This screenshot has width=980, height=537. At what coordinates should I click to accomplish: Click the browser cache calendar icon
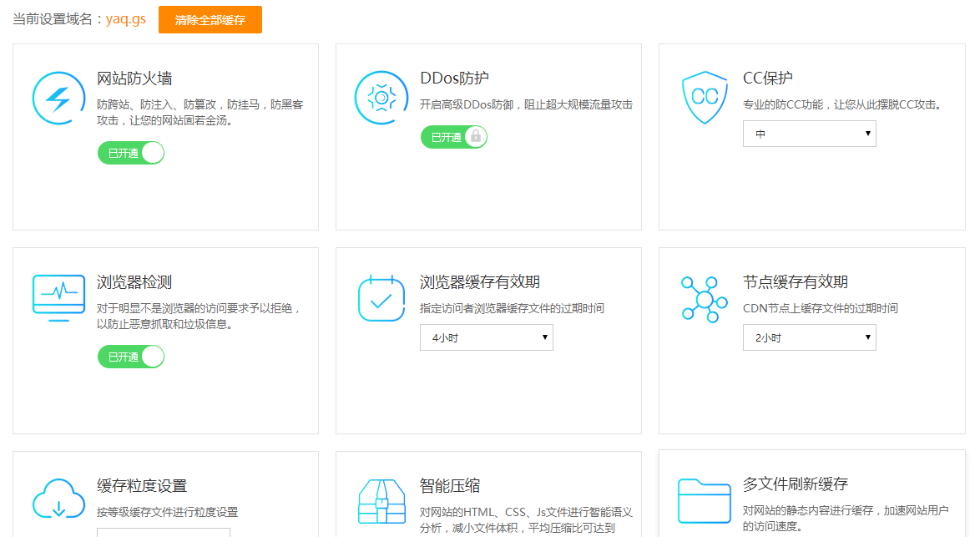click(x=381, y=298)
